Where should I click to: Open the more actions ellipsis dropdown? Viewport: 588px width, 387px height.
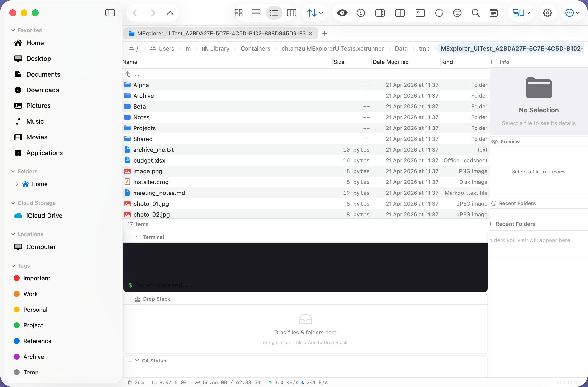[572, 13]
